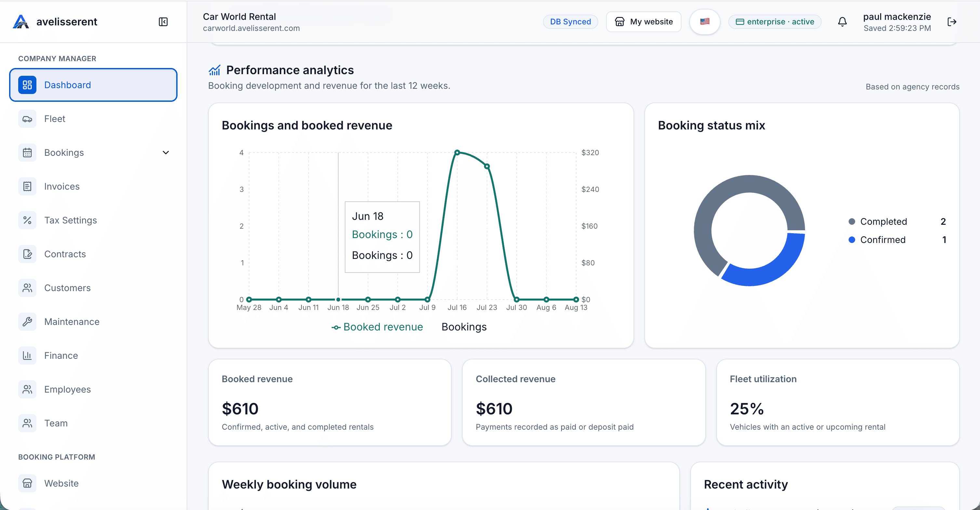Click the Jun 18 highlighted data point

point(338,300)
